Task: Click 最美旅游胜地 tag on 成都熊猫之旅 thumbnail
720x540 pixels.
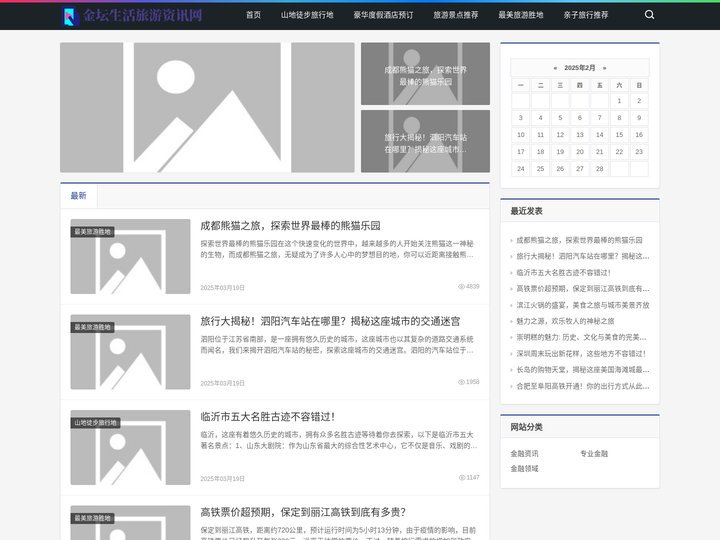Action: pos(92,232)
